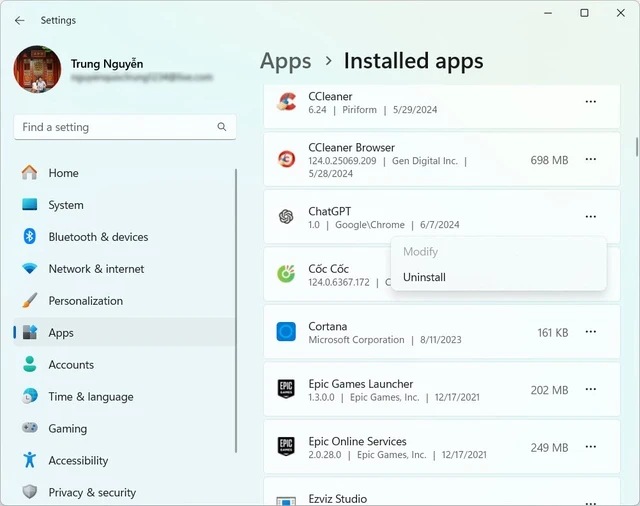This screenshot has height=506, width=640.
Task: Click the Apps breadcrumb link
Action: (286, 61)
